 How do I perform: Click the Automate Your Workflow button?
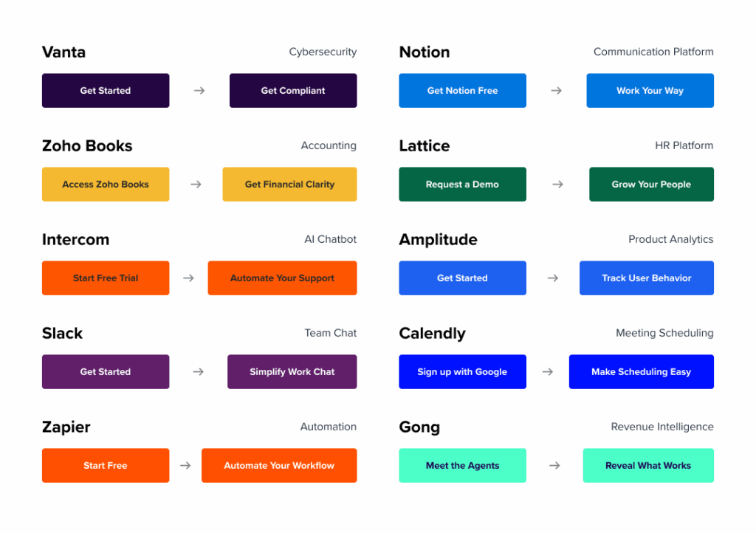tap(279, 466)
